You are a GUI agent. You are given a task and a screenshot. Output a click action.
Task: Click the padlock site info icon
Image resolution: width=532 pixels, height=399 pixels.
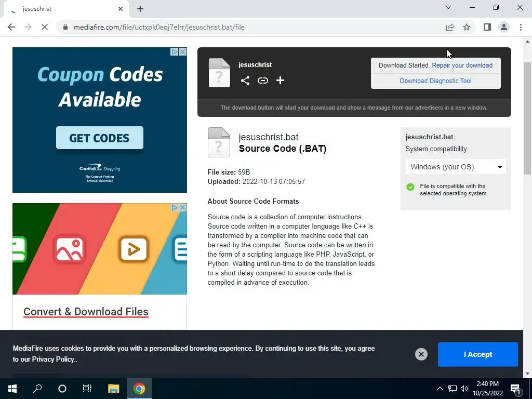click(65, 27)
